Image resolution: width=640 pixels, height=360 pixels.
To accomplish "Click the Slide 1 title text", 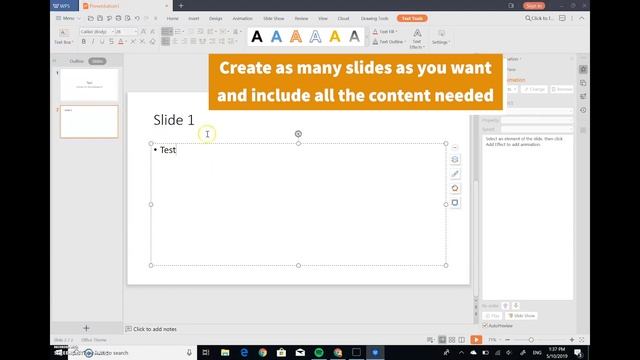I will (x=174, y=120).
